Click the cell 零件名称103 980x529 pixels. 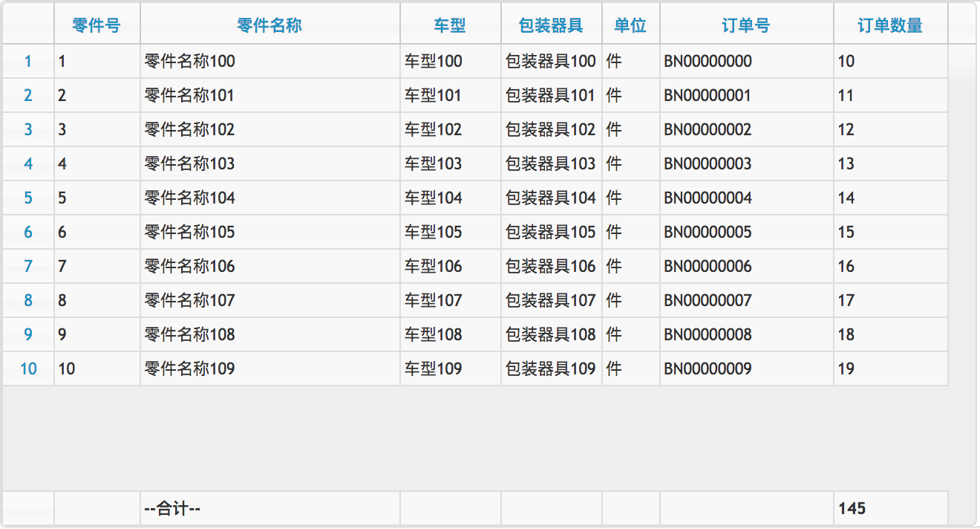(x=270, y=164)
